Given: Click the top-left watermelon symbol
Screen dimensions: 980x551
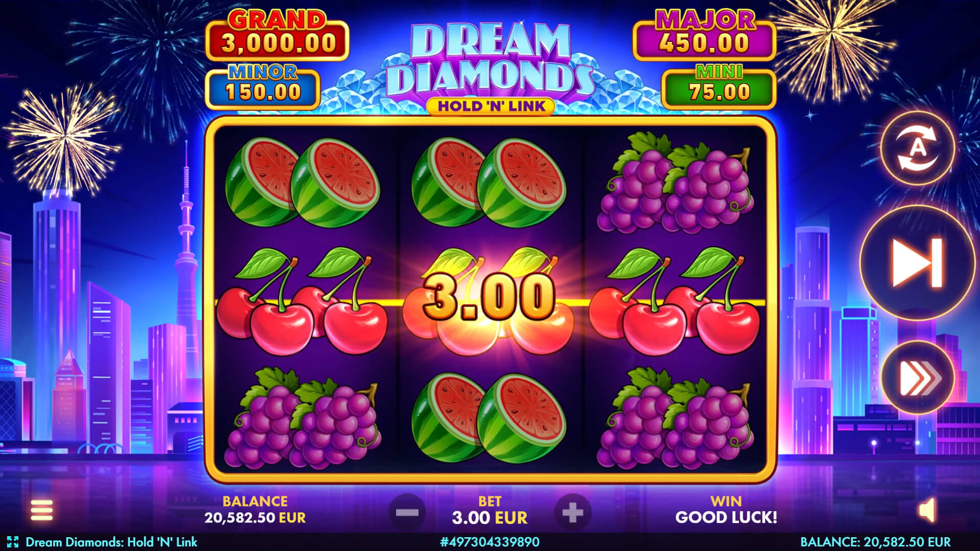Looking at the screenshot, I should [303, 182].
